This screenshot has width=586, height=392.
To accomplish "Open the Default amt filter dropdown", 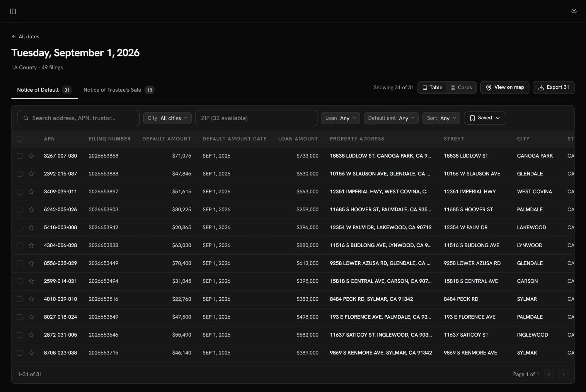I will pyautogui.click(x=391, y=118).
